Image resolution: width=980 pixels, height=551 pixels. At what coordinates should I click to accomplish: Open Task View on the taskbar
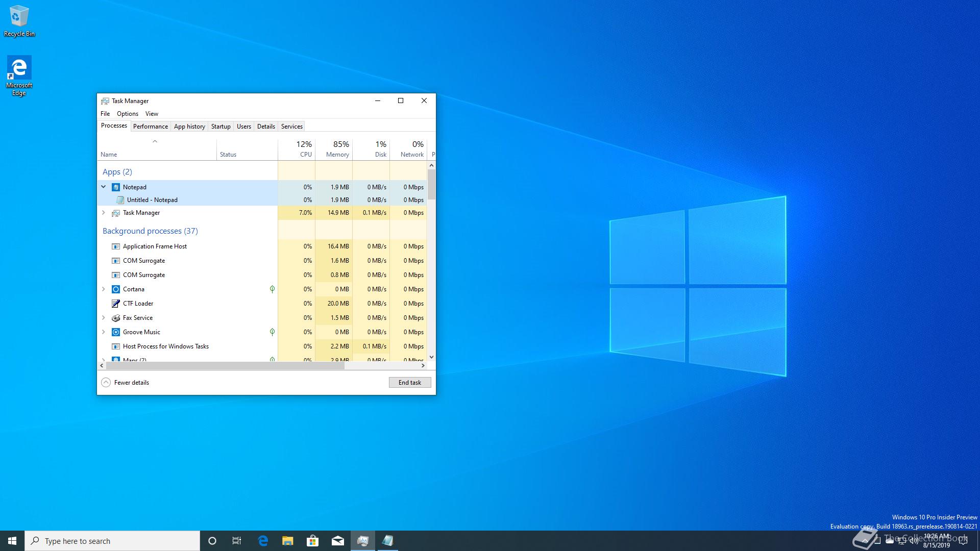237,541
